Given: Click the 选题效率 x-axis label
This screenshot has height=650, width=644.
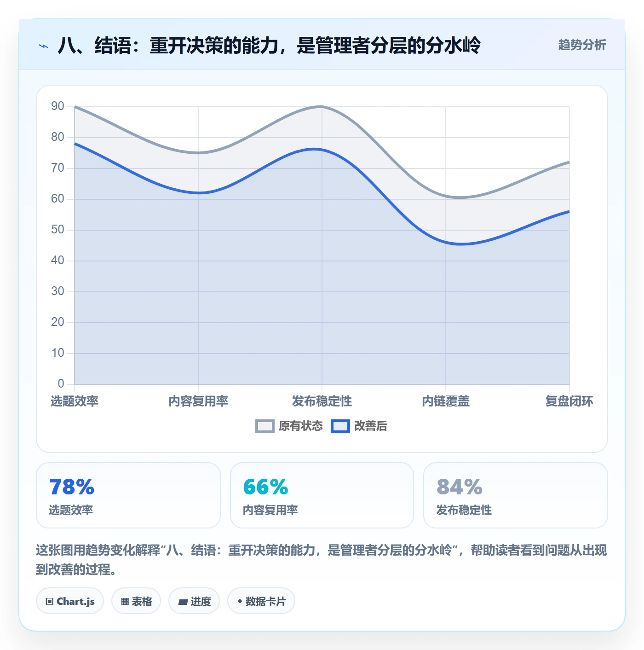Looking at the screenshot, I should point(75,401).
